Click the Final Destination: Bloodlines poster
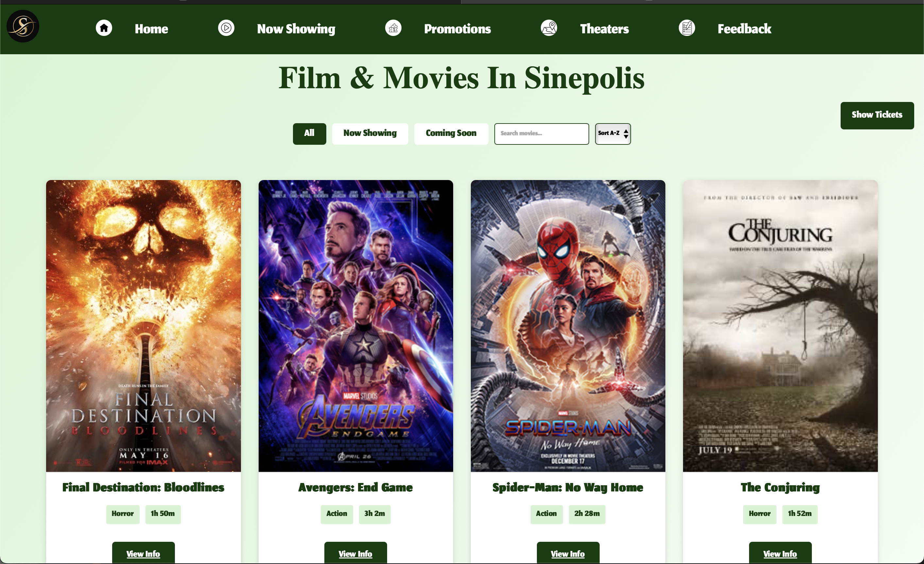The height and width of the screenshot is (564, 924). coord(144,326)
